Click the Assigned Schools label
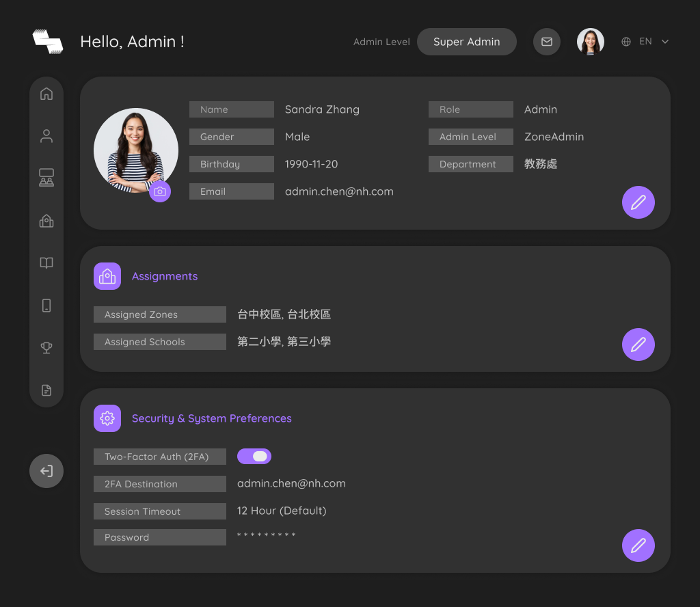This screenshot has height=607, width=700. [160, 342]
